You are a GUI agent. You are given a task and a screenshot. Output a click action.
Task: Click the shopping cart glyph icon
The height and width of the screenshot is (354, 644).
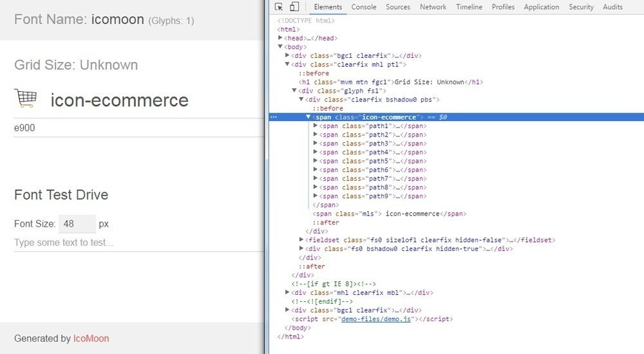(26, 98)
